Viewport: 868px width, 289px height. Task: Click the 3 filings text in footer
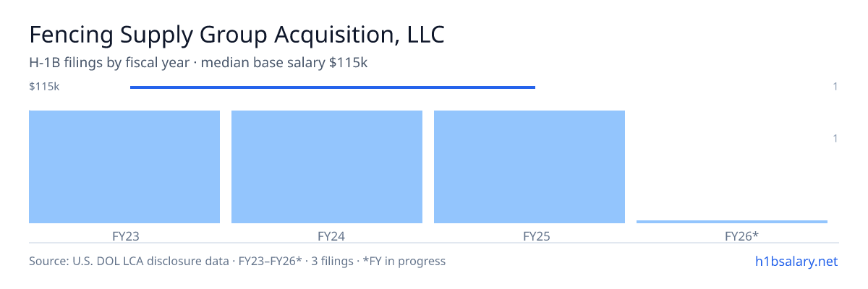pyautogui.click(x=333, y=261)
